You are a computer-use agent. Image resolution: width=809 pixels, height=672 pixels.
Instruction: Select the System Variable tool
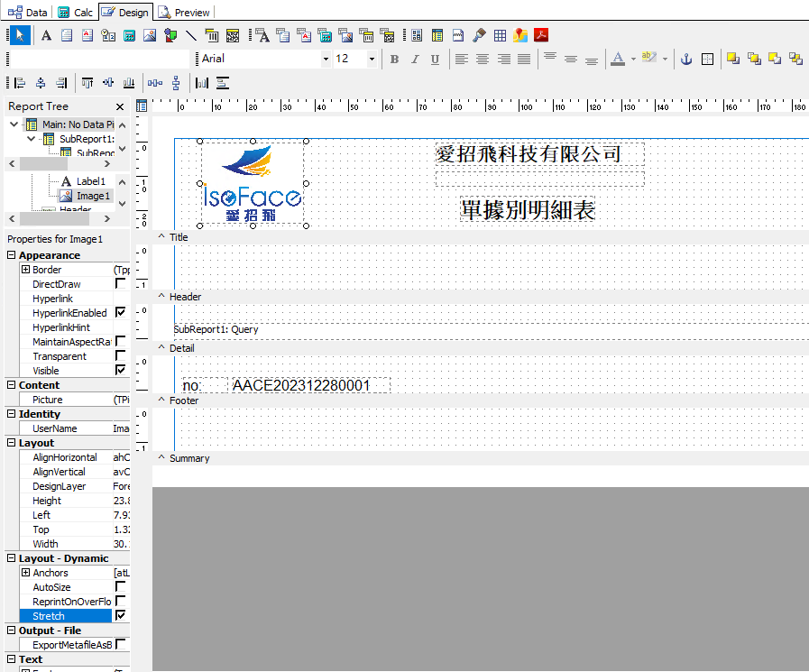click(x=108, y=35)
